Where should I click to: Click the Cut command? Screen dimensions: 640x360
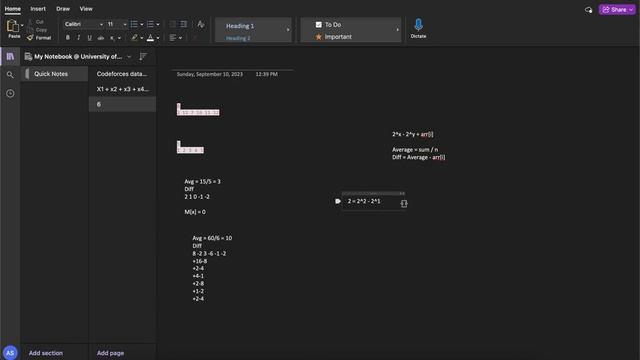click(37, 22)
